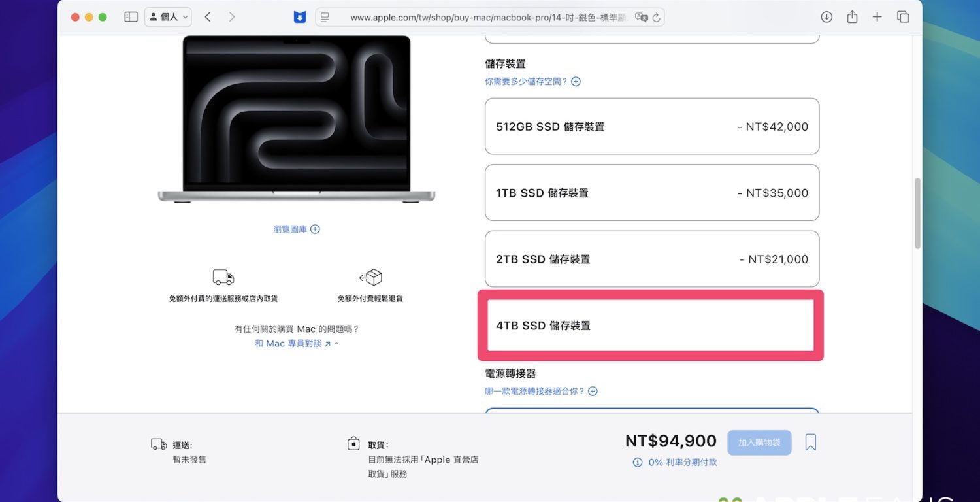Image resolution: width=980 pixels, height=502 pixels.
Task: Click the page's vertical scrollbar
Action: (x=917, y=213)
